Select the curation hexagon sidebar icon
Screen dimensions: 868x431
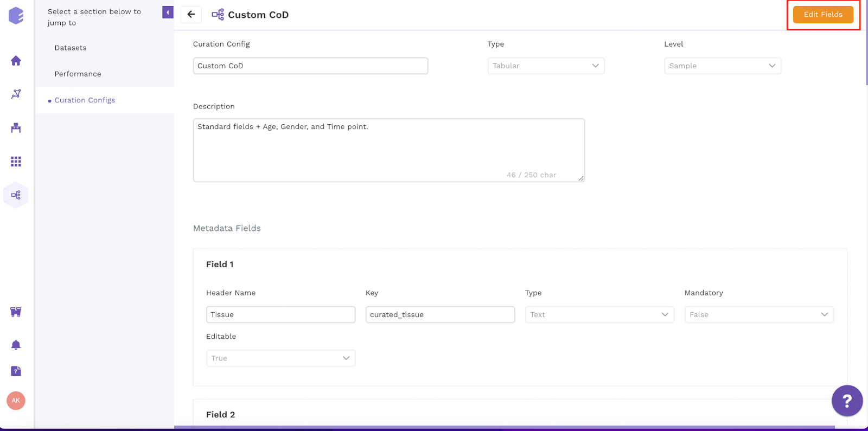pos(16,195)
